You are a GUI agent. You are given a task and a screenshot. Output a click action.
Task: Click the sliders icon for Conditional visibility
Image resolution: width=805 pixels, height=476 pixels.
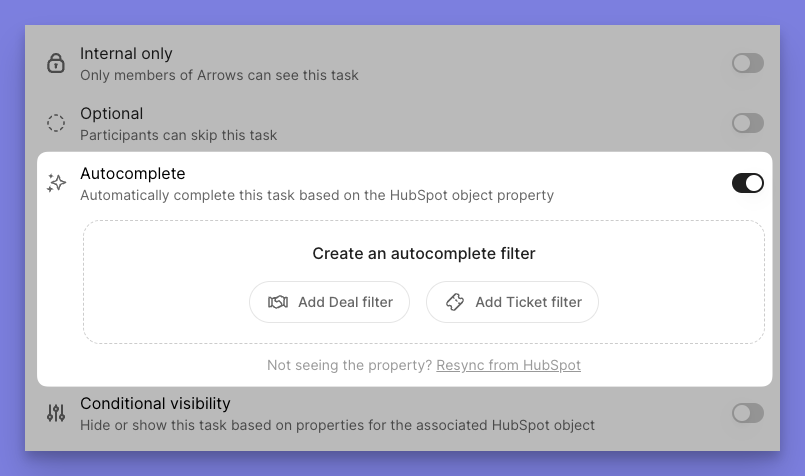click(x=56, y=413)
